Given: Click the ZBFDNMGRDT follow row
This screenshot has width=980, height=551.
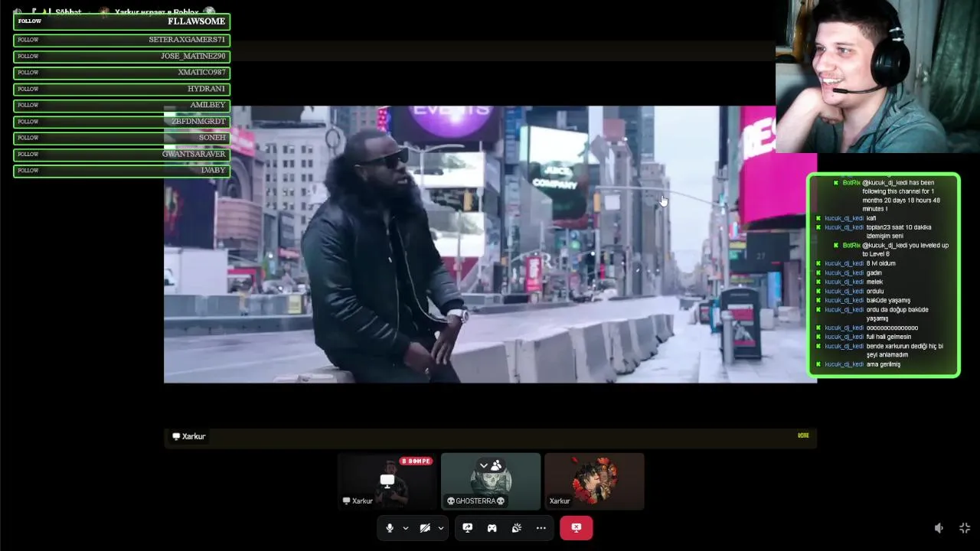Looking at the screenshot, I should pos(122,122).
